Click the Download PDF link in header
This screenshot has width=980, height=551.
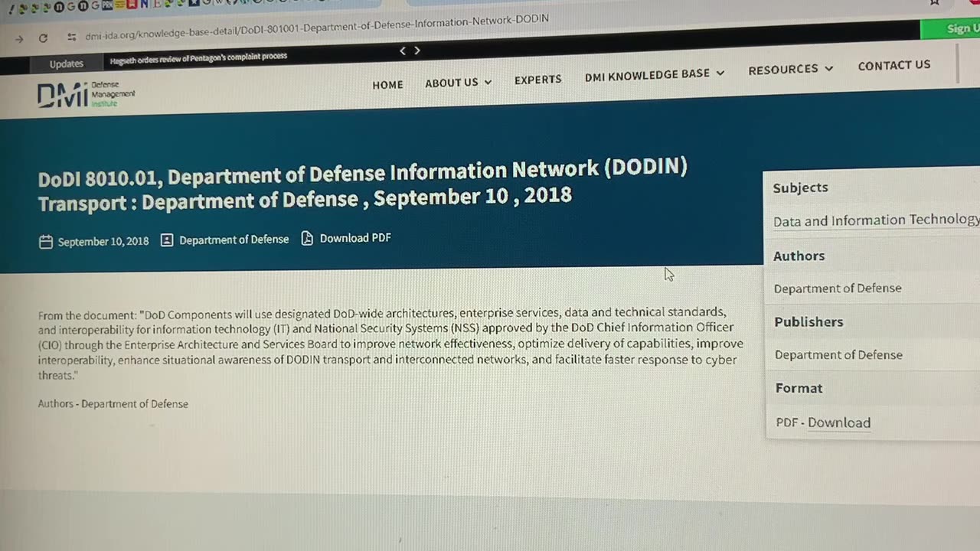(x=355, y=238)
